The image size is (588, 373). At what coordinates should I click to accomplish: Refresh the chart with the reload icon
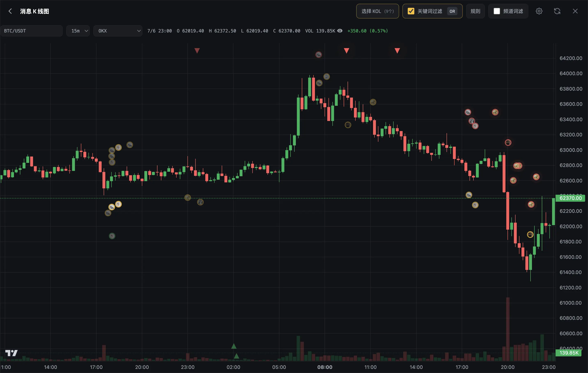pos(557,11)
